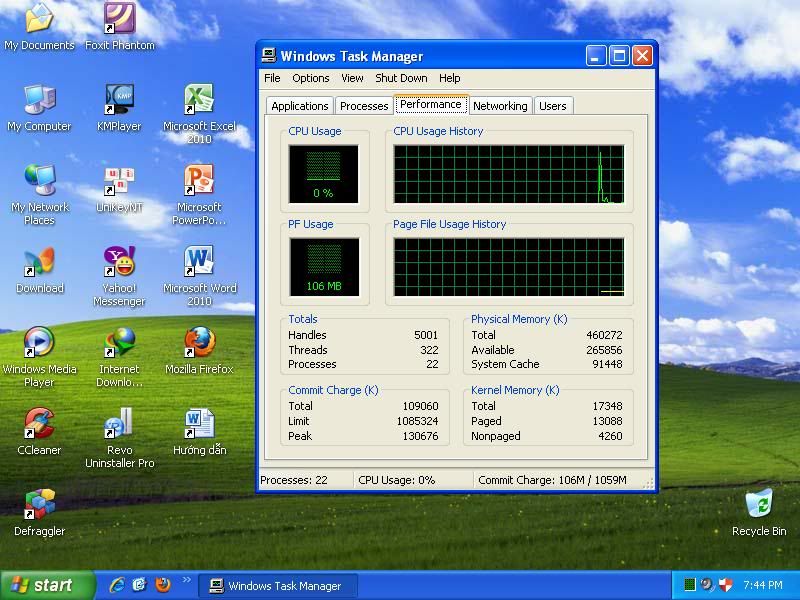Viewport: 800px width, 600px height.
Task: Click the Windows Task Manager taskbar button
Action: [278, 586]
